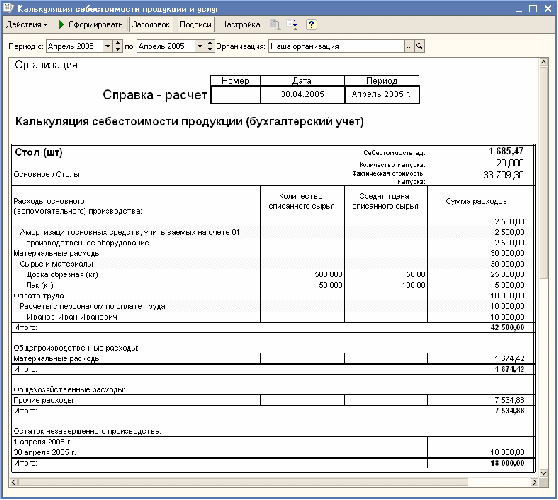558x500 pixels.
Task: Click the period start spinner arrows
Action: pyautogui.click(x=118, y=46)
